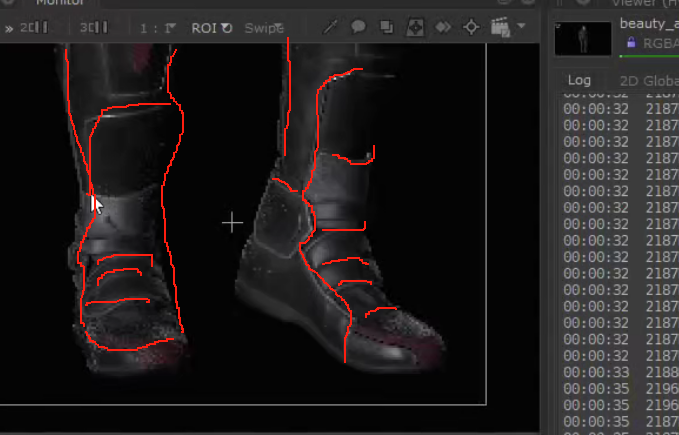The image size is (679, 435).
Task: Open the annotation speech bubble tool
Action: coord(358,27)
